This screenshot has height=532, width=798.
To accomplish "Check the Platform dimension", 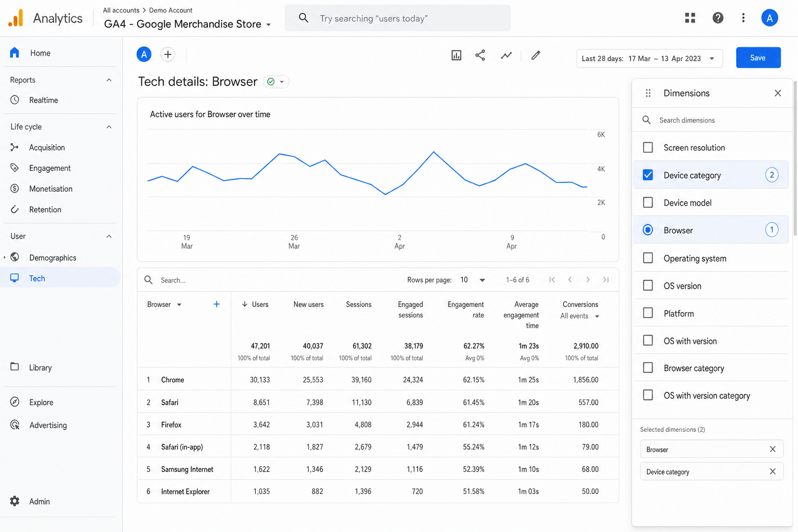I will 648,313.
